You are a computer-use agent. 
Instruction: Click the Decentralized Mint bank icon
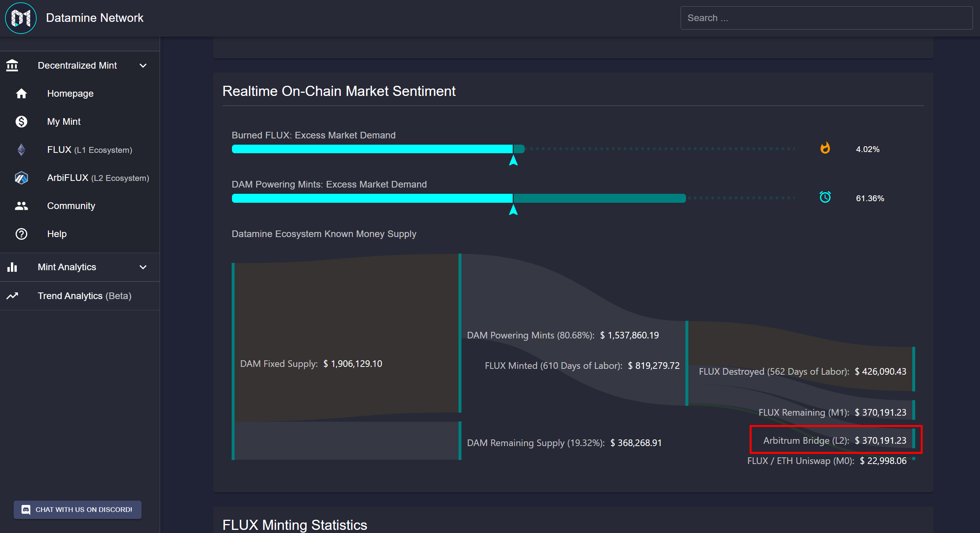[12, 66]
